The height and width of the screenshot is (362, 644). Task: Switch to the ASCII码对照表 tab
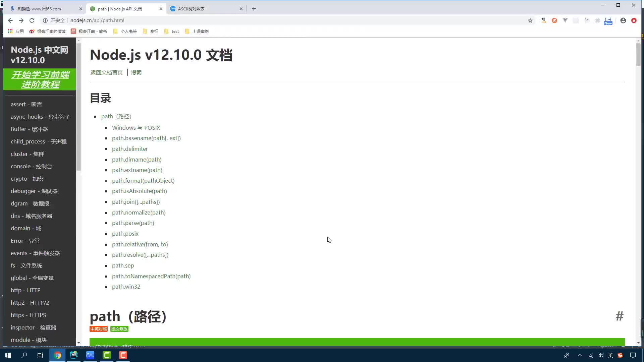206,9
